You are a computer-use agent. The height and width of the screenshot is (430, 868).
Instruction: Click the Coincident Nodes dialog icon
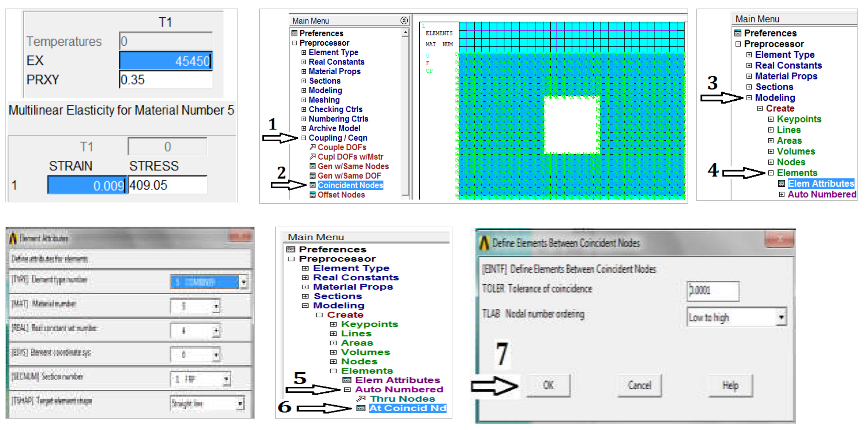point(312,185)
